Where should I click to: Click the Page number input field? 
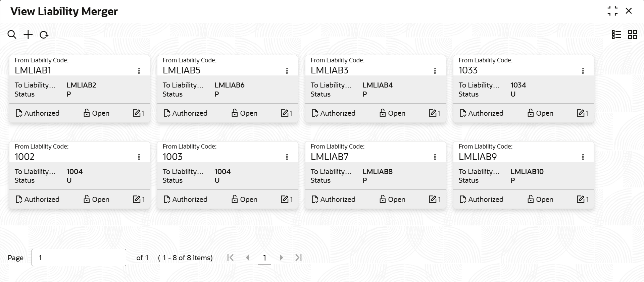(79, 258)
